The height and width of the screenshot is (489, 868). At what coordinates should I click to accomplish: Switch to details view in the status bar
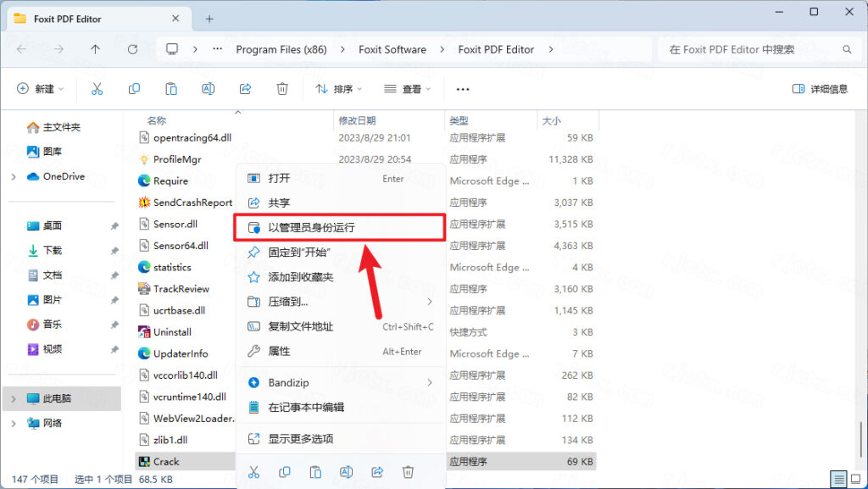pyautogui.click(x=838, y=479)
